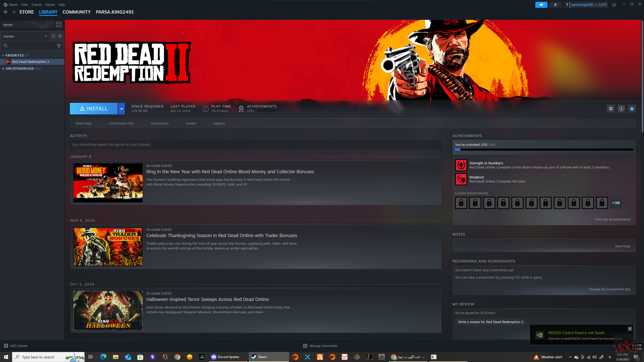The image size is (644, 362).
Task: Click the achievements progress bar
Action: coord(544,150)
